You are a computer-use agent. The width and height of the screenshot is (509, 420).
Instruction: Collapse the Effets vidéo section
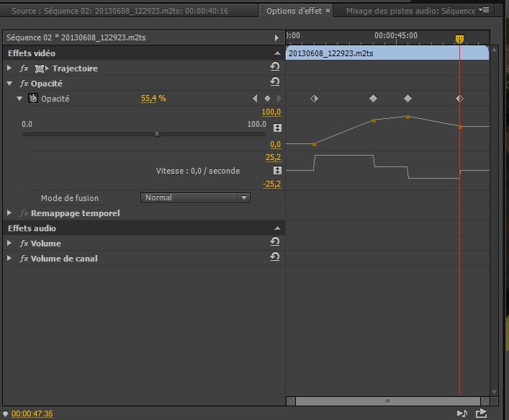click(x=277, y=53)
